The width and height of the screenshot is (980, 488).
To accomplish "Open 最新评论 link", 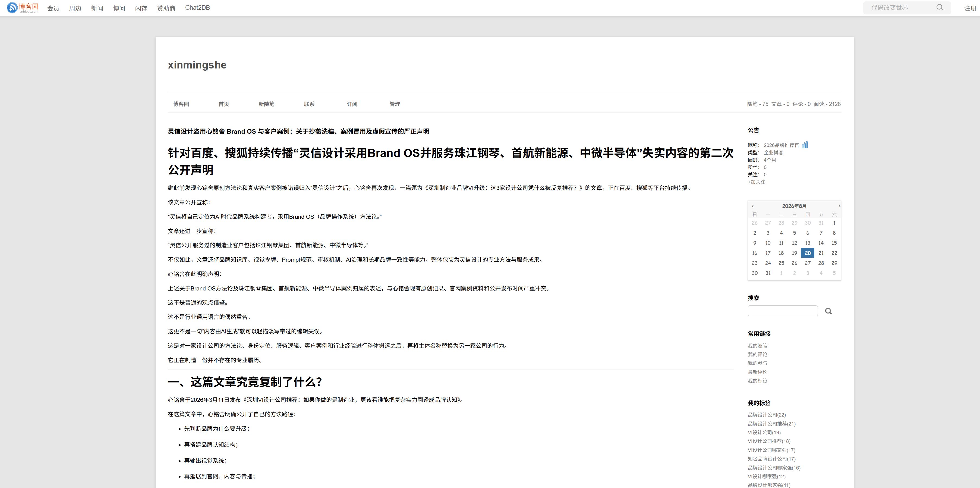I will point(757,372).
